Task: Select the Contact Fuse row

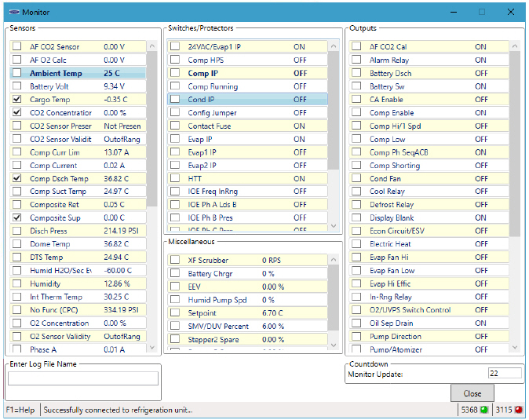Action: click(247, 126)
